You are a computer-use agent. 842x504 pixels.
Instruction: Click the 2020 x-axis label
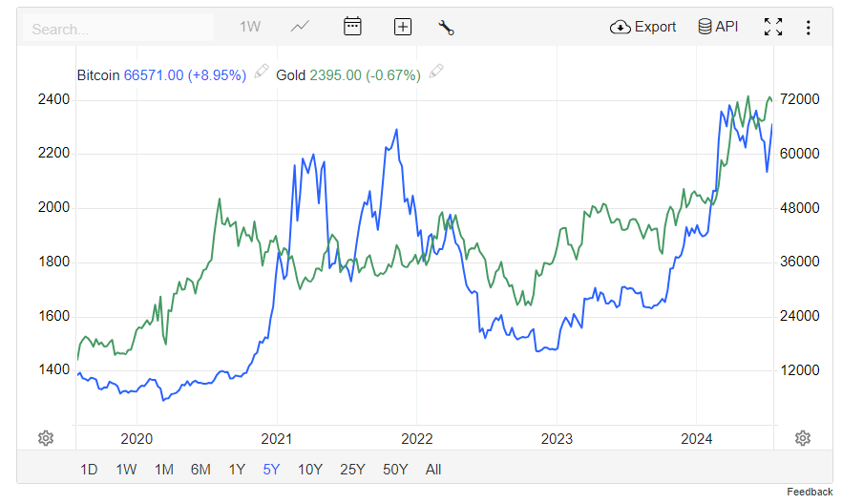coord(137,438)
